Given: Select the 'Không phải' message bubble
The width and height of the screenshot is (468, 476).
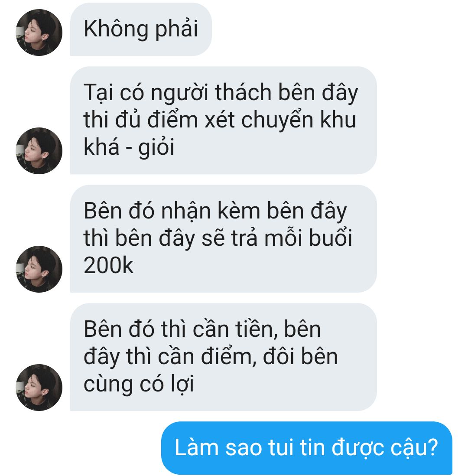Looking at the screenshot, I should coord(141,29).
